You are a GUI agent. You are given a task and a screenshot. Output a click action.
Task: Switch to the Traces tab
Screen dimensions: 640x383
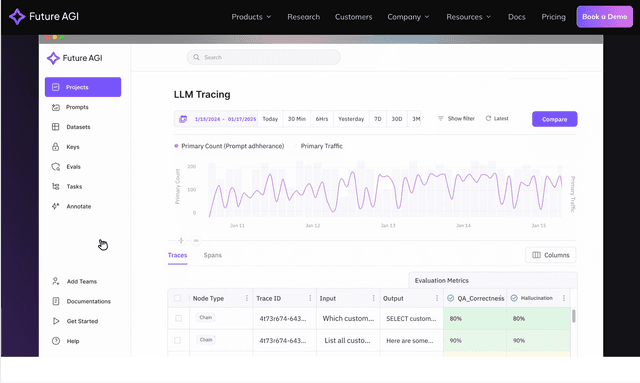pos(178,255)
